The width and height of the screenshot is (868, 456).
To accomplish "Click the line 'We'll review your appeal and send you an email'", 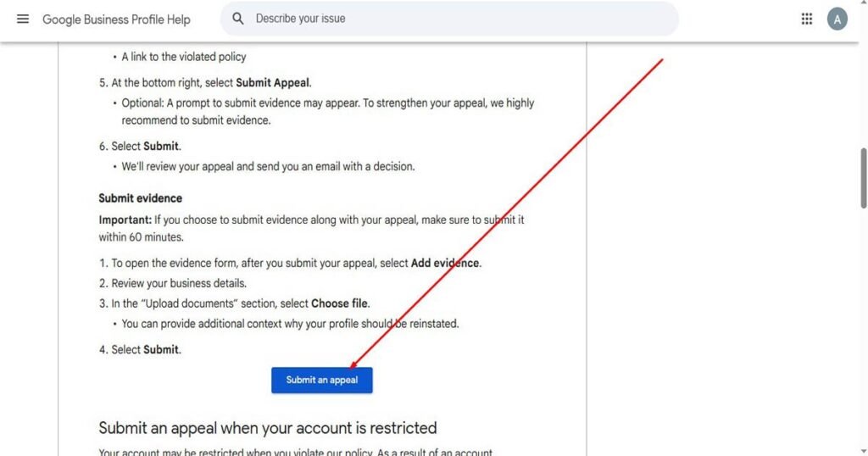I will (x=268, y=167).
